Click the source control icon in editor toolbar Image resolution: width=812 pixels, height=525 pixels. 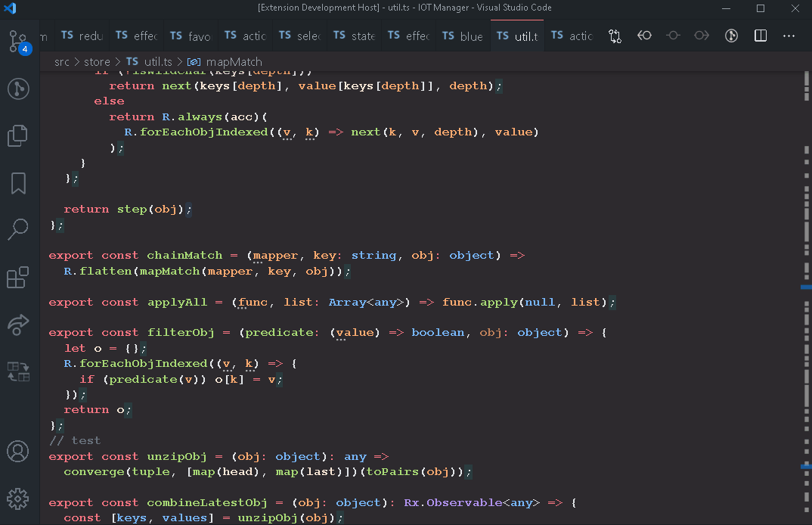coord(731,36)
